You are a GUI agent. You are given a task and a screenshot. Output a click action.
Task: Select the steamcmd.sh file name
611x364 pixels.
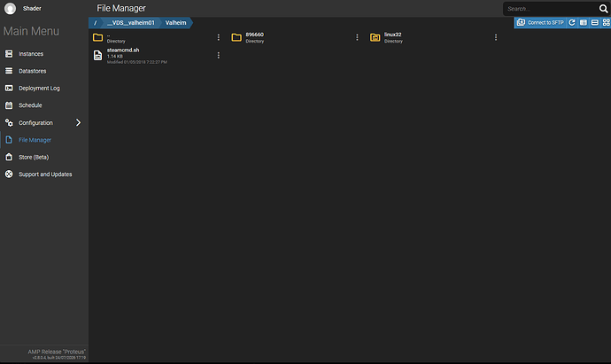click(x=123, y=50)
